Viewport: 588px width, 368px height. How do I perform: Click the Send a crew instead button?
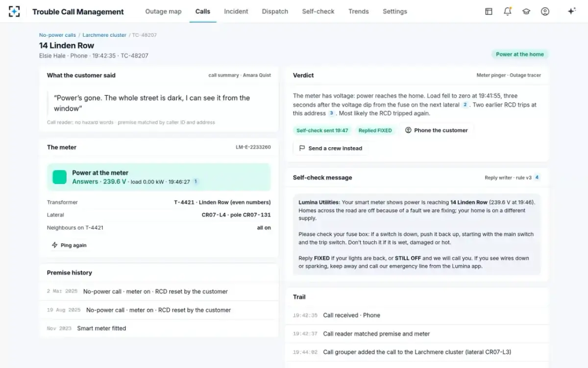[x=330, y=148]
